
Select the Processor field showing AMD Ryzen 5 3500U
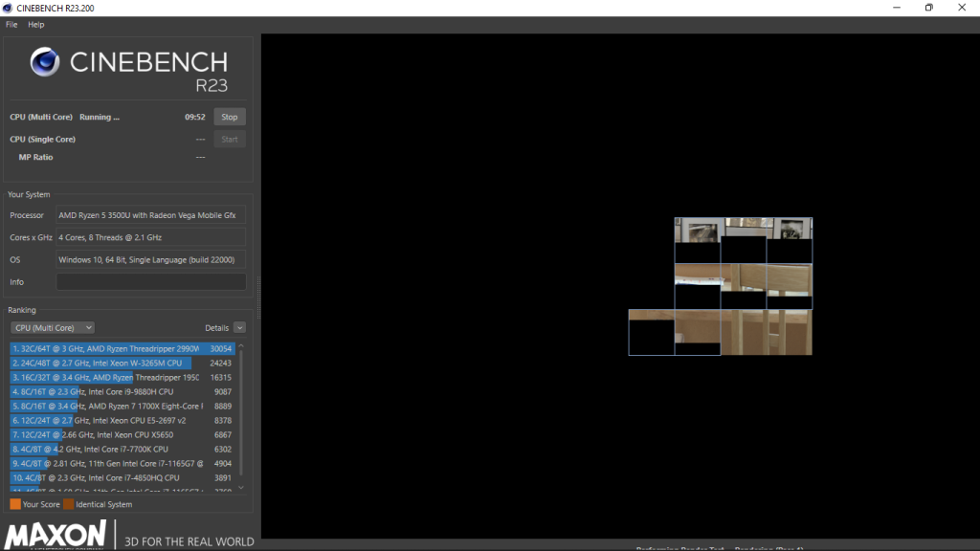(x=150, y=214)
